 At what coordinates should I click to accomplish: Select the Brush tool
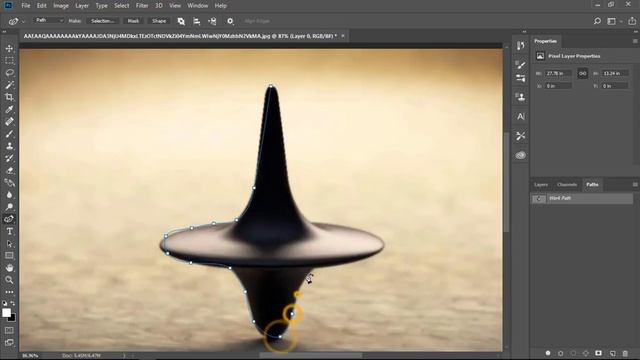9,134
